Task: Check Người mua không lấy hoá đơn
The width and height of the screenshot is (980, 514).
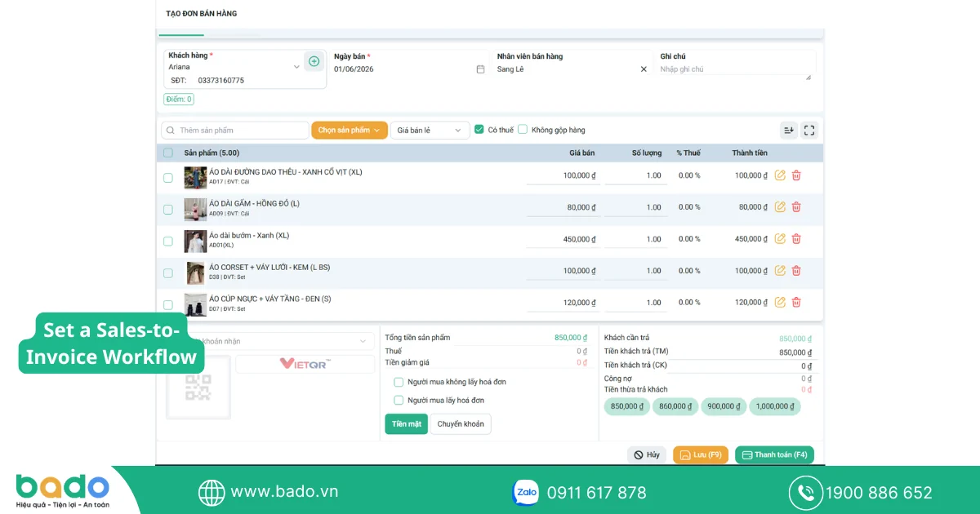Action: tap(399, 382)
